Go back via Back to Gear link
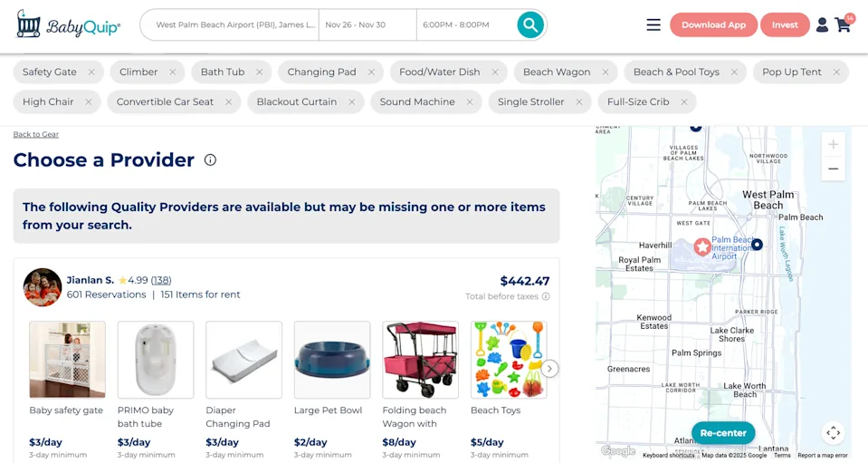 36,134
